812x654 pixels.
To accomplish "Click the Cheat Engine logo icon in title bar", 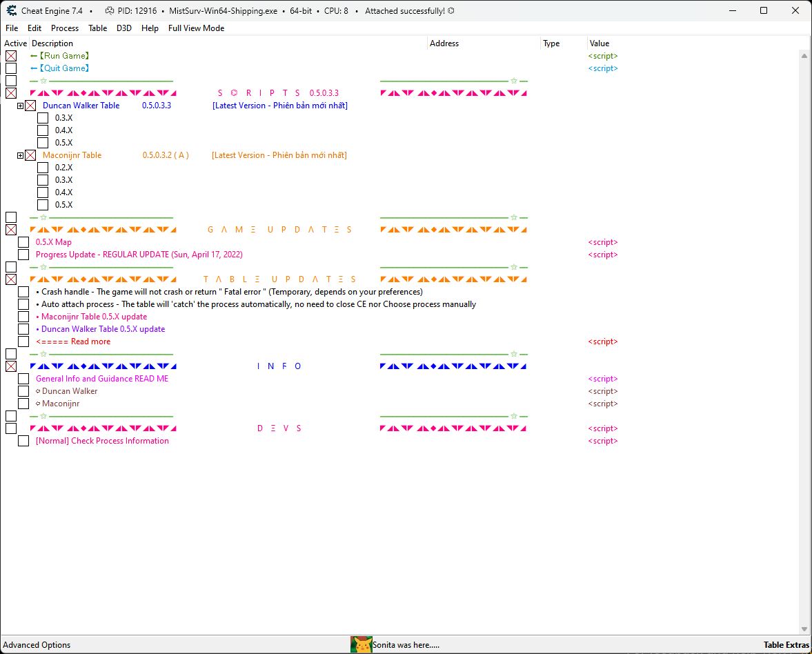I will click(x=12, y=11).
